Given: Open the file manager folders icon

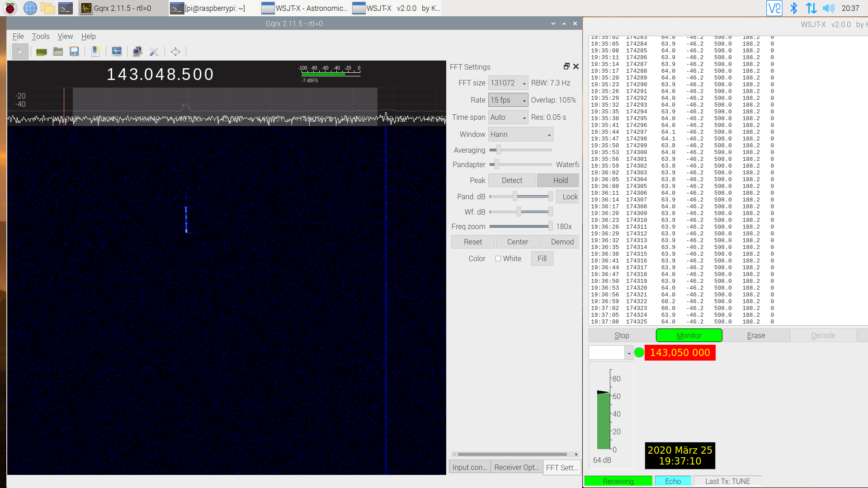Looking at the screenshot, I should [x=48, y=8].
